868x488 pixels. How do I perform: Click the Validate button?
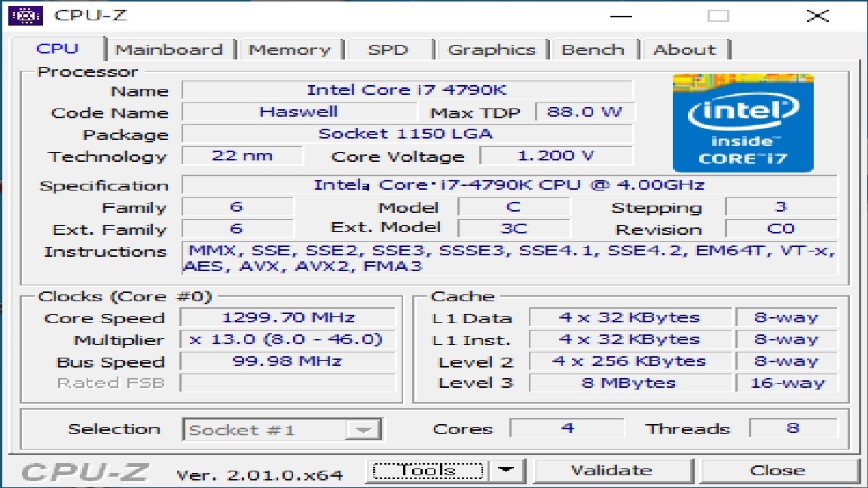point(615,469)
